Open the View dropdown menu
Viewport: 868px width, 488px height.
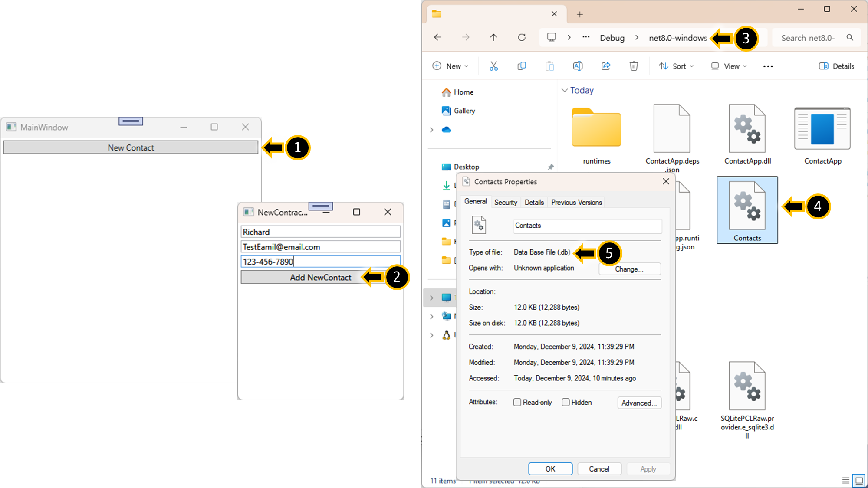(729, 66)
